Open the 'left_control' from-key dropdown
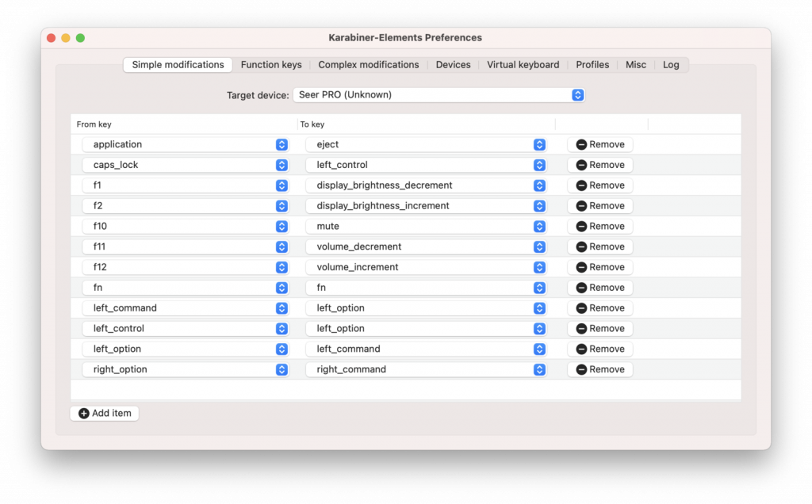Image resolution: width=812 pixels, height=504 pixels. tap(185, 328)
